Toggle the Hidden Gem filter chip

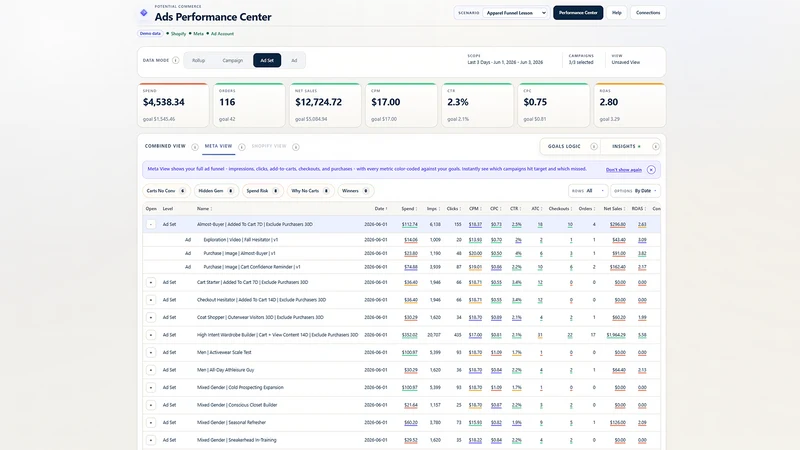tap(216, 191)
